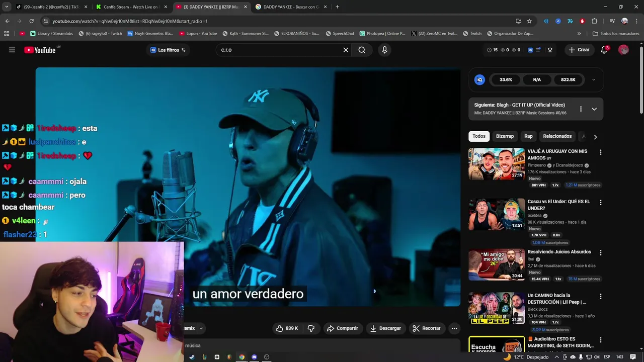The height and width of the screenshot is (362, 644).
Task: Open options for Resolviendo Juicios Absurdos video
Action: tap(600, 252)
